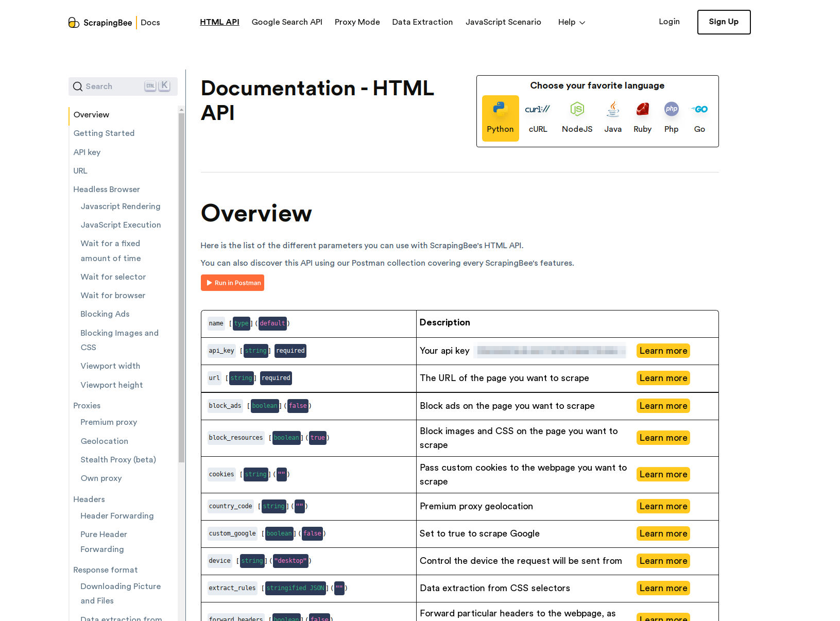This screenshot has width=840, height=621.
Task: Pick the Php language icon
Action: (671, 109)
